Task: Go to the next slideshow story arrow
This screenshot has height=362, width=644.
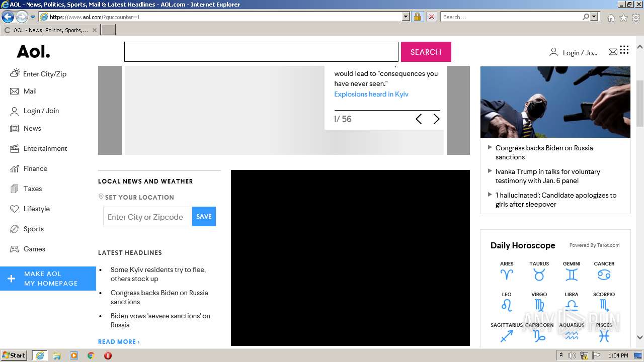Action: (436, 119)
